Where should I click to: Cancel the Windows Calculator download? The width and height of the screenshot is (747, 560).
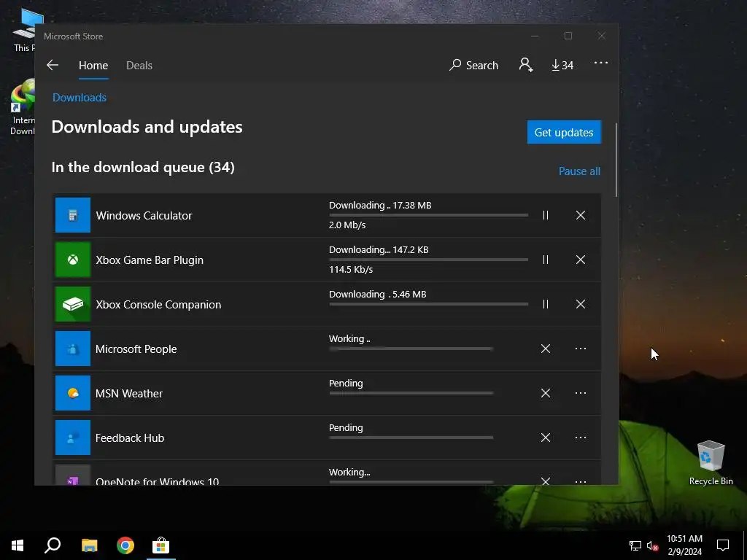580,215
